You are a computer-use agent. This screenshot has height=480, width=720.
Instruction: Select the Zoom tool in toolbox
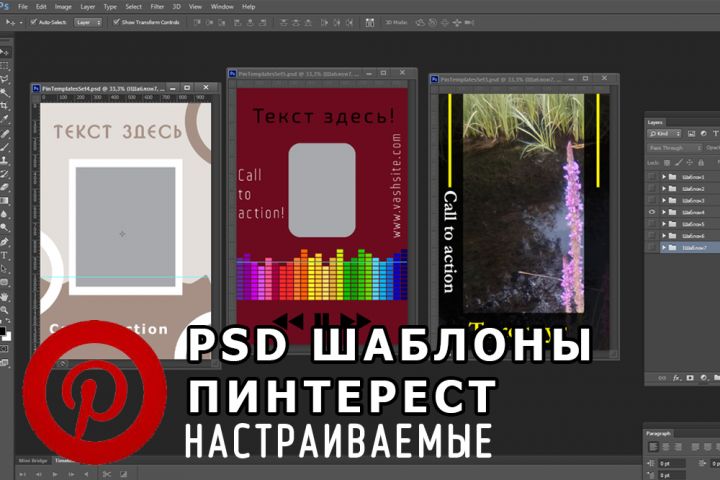tap(4, 310)
